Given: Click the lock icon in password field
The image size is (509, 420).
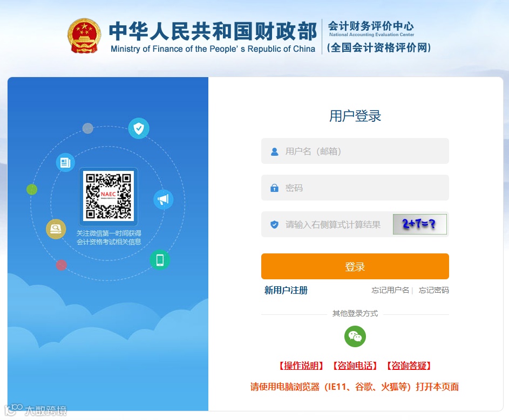Looking at the screenshot, I should 275,188.
